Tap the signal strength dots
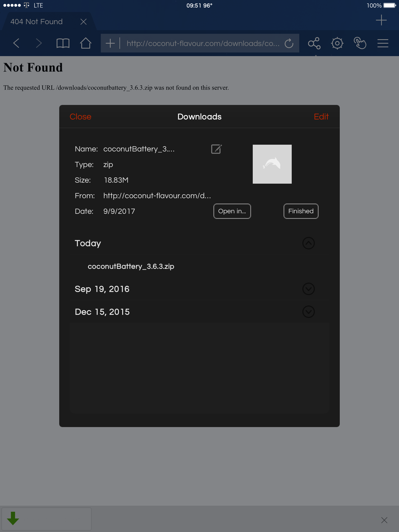 click(12, 5)
